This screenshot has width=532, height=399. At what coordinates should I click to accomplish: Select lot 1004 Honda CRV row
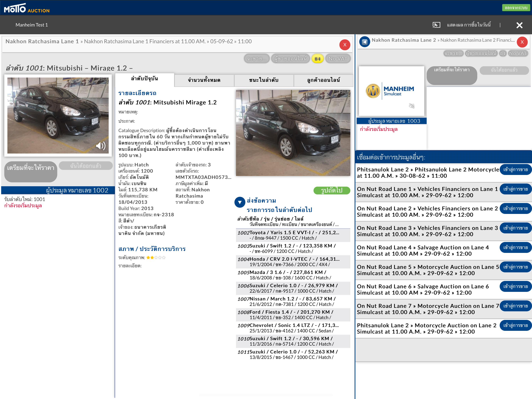pos(293,262)
